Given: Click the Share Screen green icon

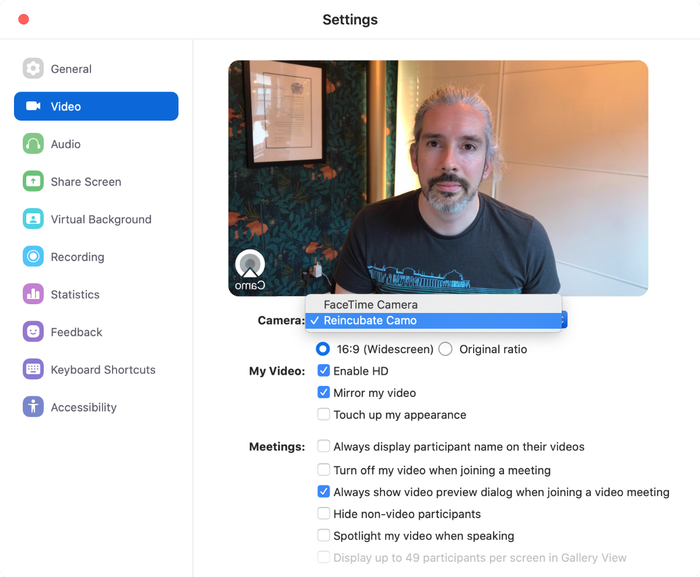Looking at the screenshot, I should tap(33, 181).
